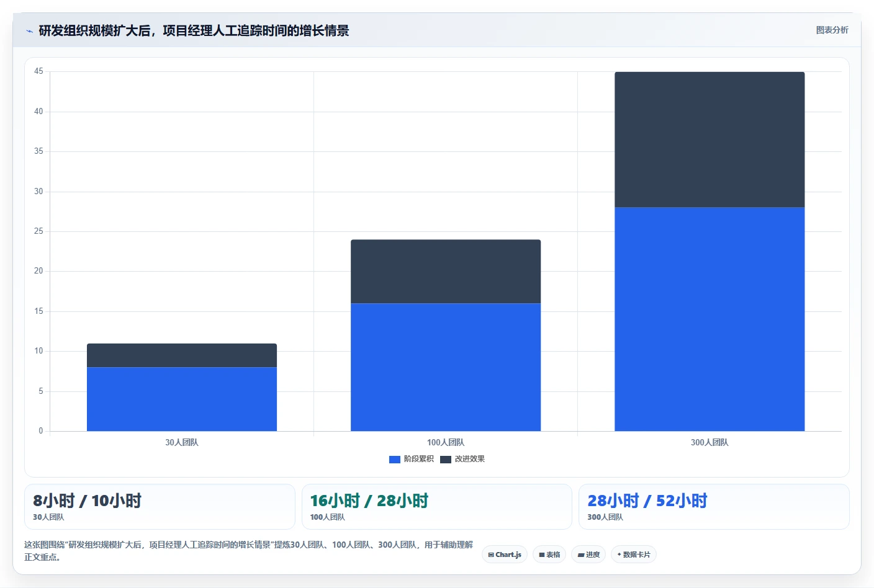Select the 表格 tag
The image size is (874, 588).
pos(549,555)
